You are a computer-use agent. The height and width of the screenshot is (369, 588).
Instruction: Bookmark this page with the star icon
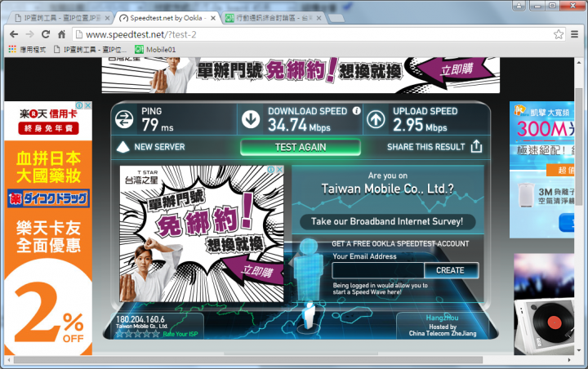(x=559, y=34)
